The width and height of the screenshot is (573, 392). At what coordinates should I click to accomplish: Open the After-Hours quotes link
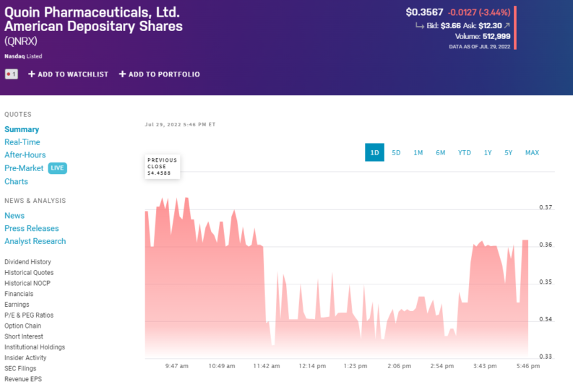25,154
